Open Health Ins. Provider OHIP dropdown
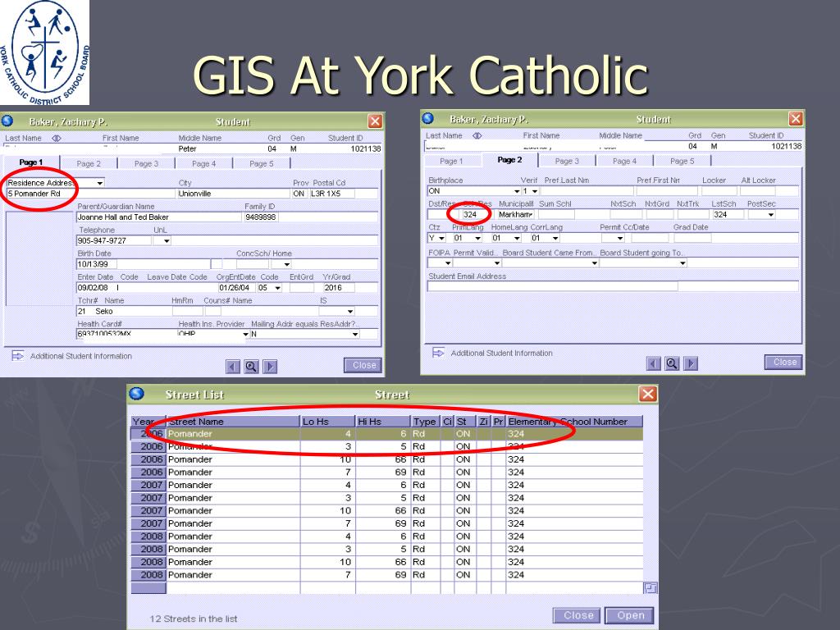This screenshot has width=840, height=630. 245,335
